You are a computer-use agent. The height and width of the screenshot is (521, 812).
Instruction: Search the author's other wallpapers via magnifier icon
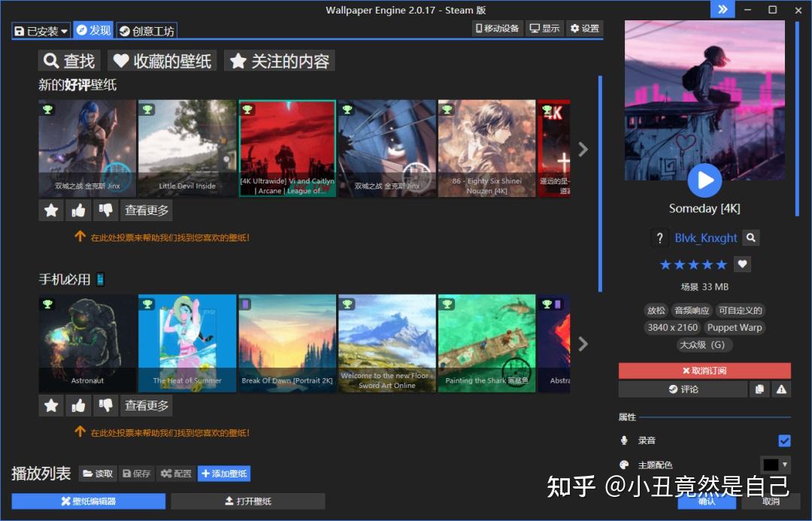pyautogui.click(x=750, y=238)
